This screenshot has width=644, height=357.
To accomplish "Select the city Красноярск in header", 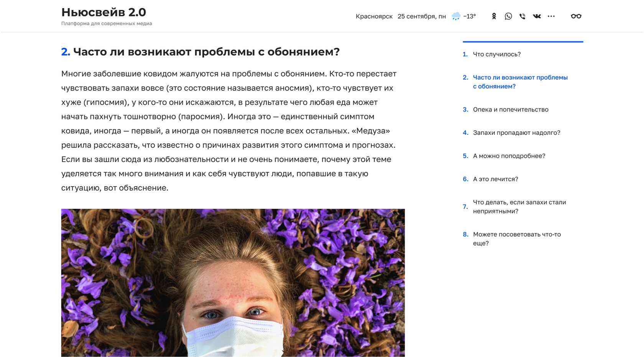I will coord(374,16).
